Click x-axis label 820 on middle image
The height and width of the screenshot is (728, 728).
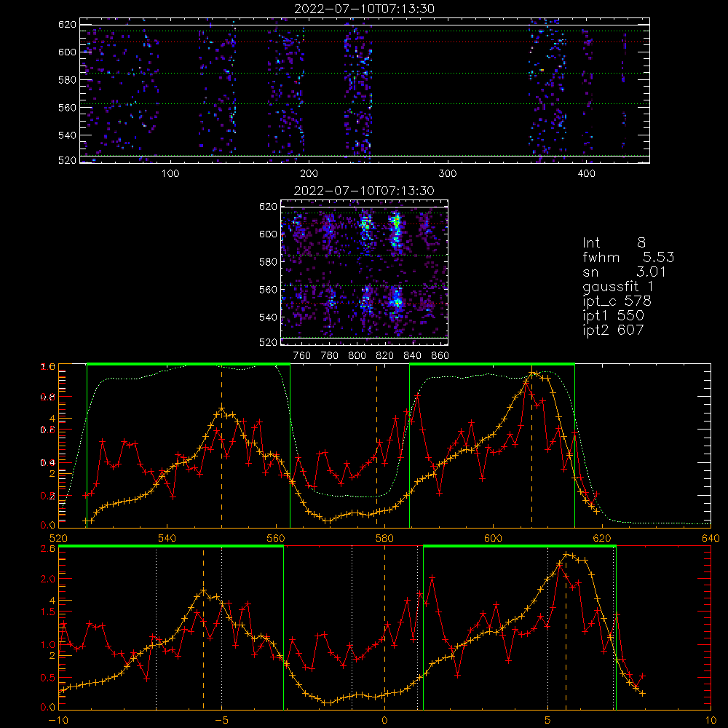(385, 356)
